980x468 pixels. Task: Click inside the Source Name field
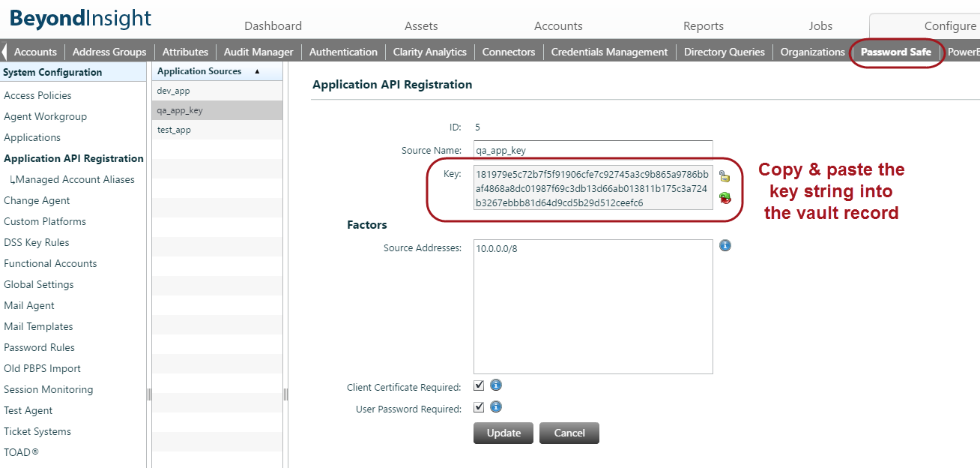point(592,150)
